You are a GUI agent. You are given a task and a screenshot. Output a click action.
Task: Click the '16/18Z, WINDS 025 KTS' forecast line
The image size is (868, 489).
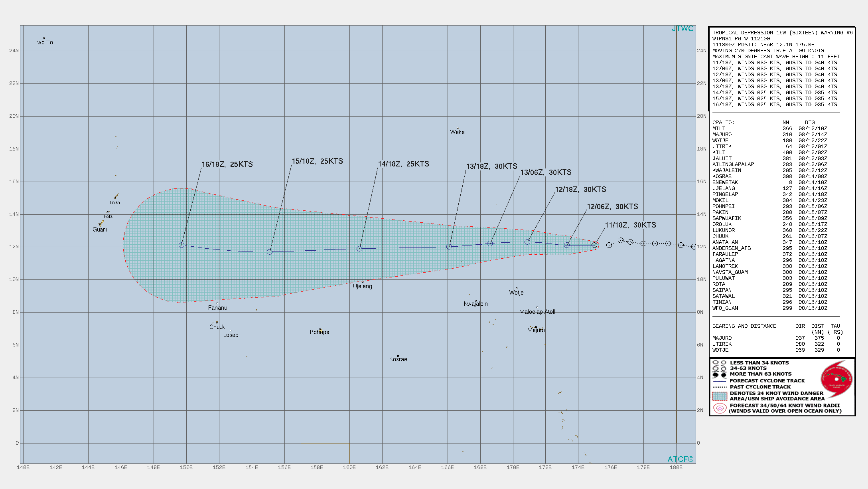tap(775, 105)
